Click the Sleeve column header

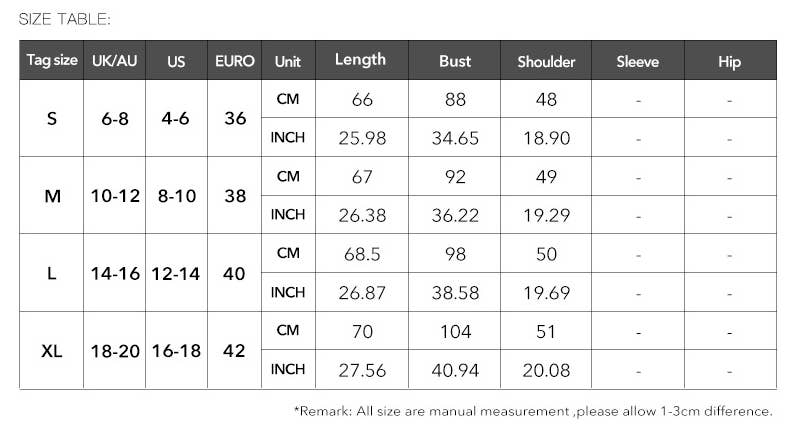coord(638,61)
